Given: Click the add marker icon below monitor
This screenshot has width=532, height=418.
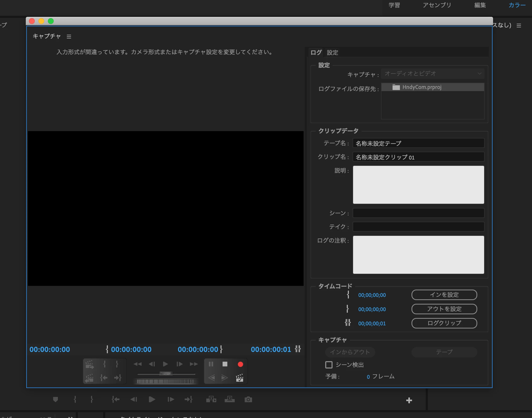Looking at the screenshot, I should 55,400.
